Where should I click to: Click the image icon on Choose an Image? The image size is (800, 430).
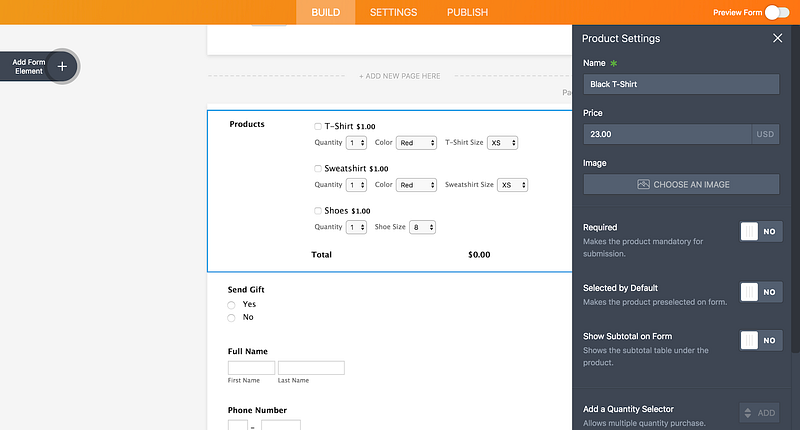click(643, 184)
